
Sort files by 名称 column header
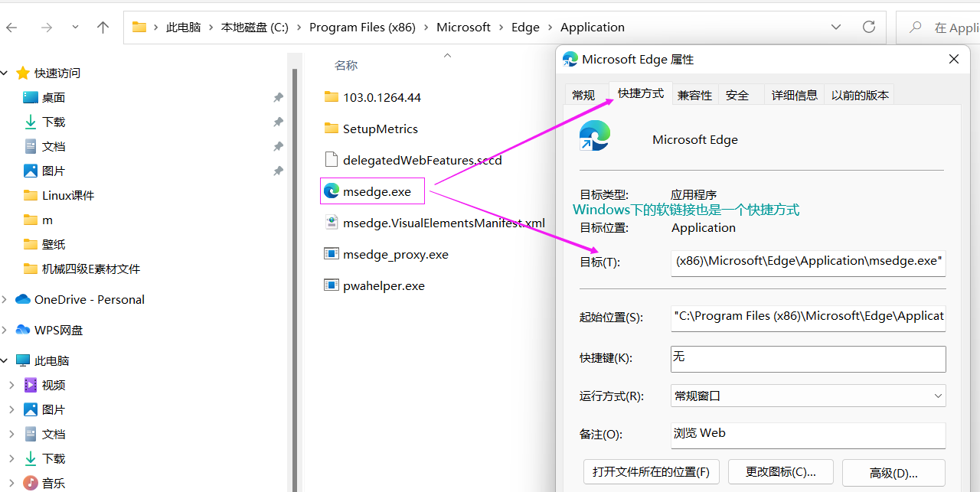pyautogui.click(x=346, y=66)
